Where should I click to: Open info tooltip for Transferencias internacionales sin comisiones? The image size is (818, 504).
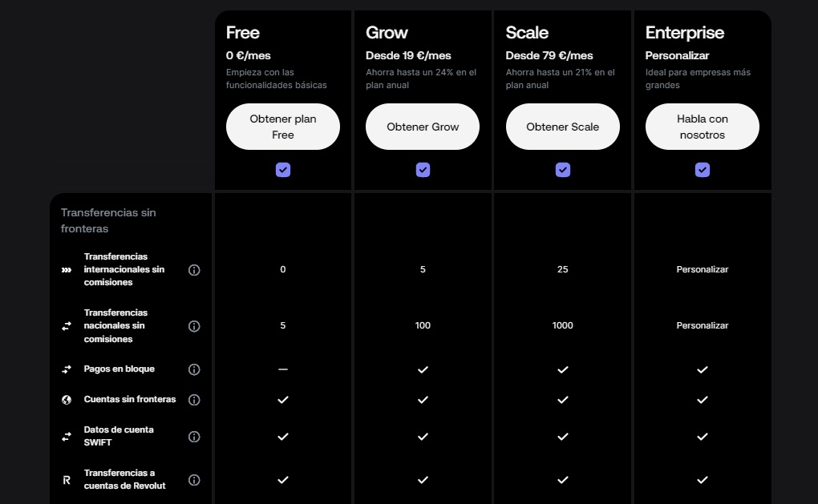pos(194,270)
